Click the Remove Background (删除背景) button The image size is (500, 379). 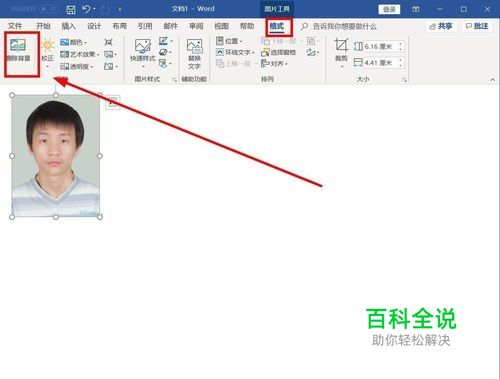coord(18,51)
